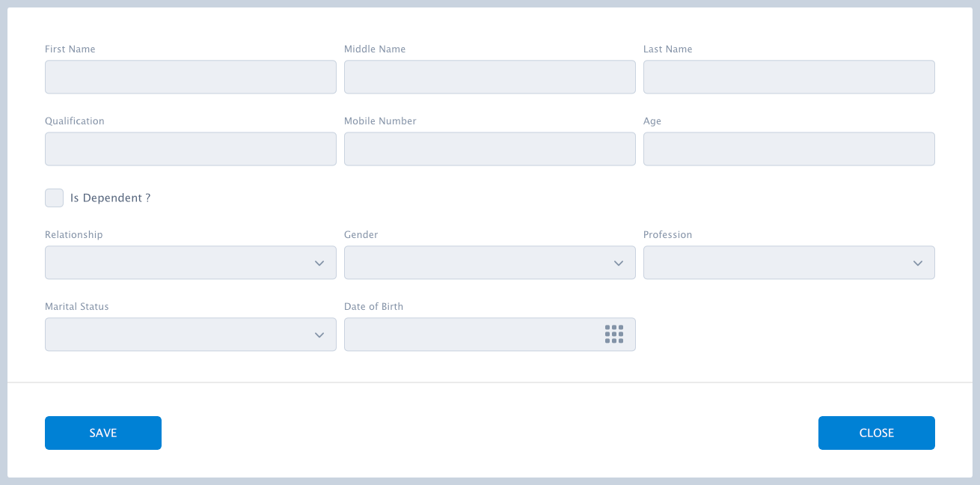This screenshot has height=485, width=980.
Task: Click into the Middle Name field
Action: (x=490, y=77)
